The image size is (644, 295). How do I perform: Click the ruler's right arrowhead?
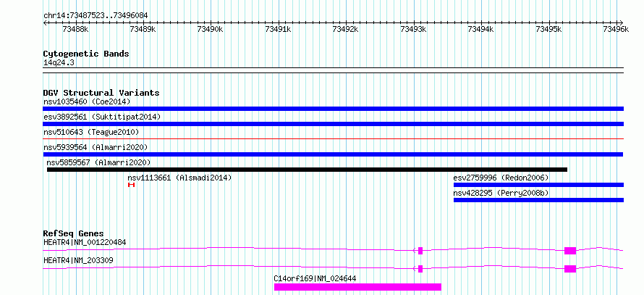[622, 22]
